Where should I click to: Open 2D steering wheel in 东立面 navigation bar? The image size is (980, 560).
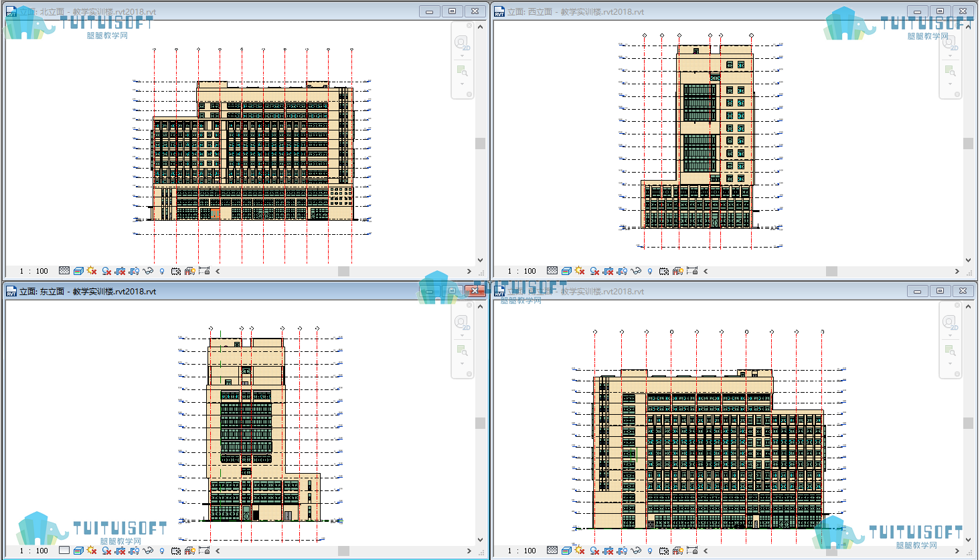(462, 324)
